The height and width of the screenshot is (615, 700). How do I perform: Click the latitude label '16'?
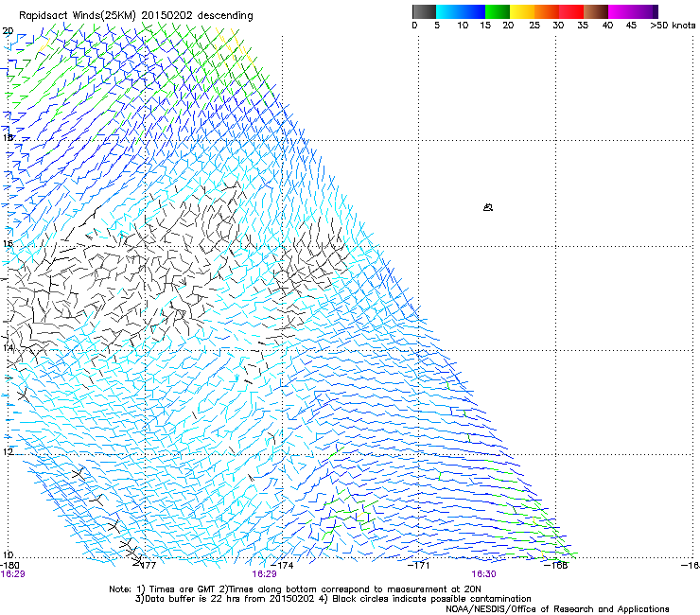(8, 243)
